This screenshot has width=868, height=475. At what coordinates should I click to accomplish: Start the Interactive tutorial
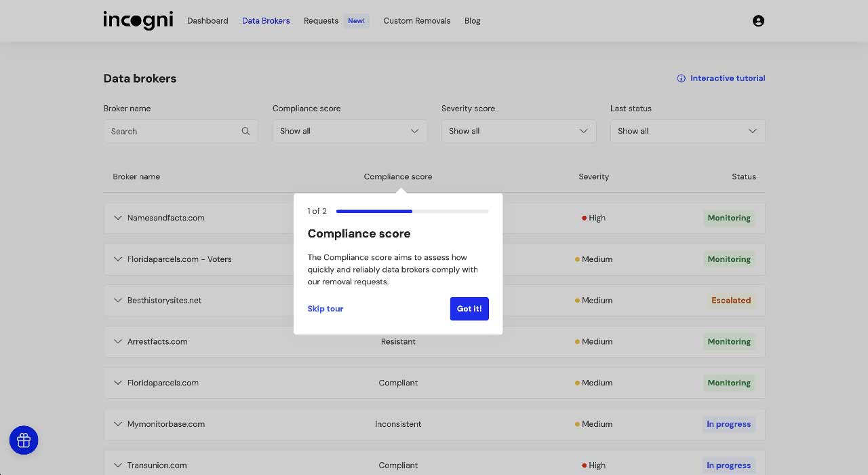point(728,78)
